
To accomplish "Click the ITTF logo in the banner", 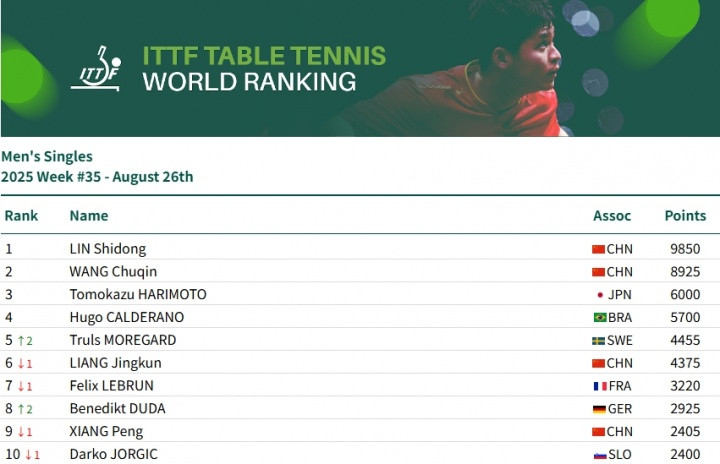I will (95, 68).
